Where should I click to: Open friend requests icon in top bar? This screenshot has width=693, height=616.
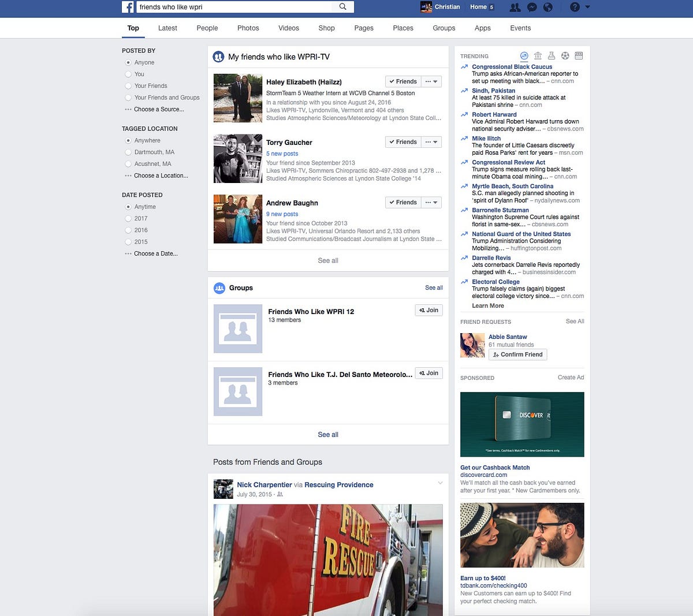pyautogui.click(x=515, y=7)
